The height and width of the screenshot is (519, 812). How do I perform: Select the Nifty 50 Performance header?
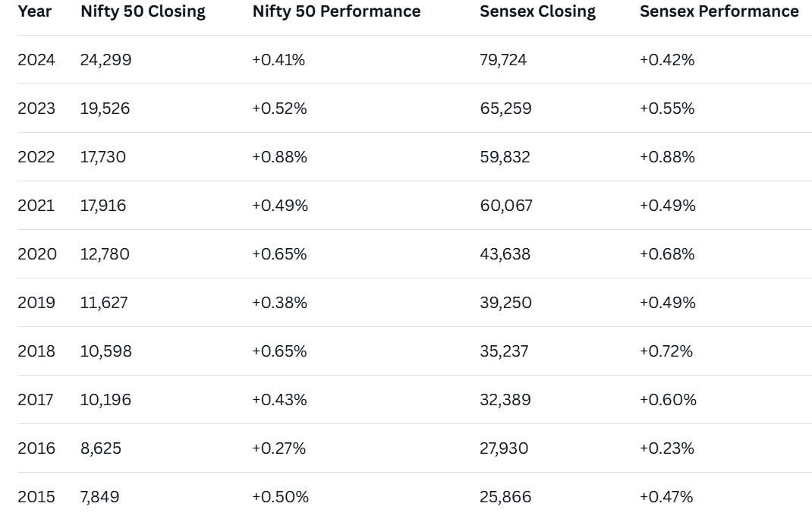(336, 11)
